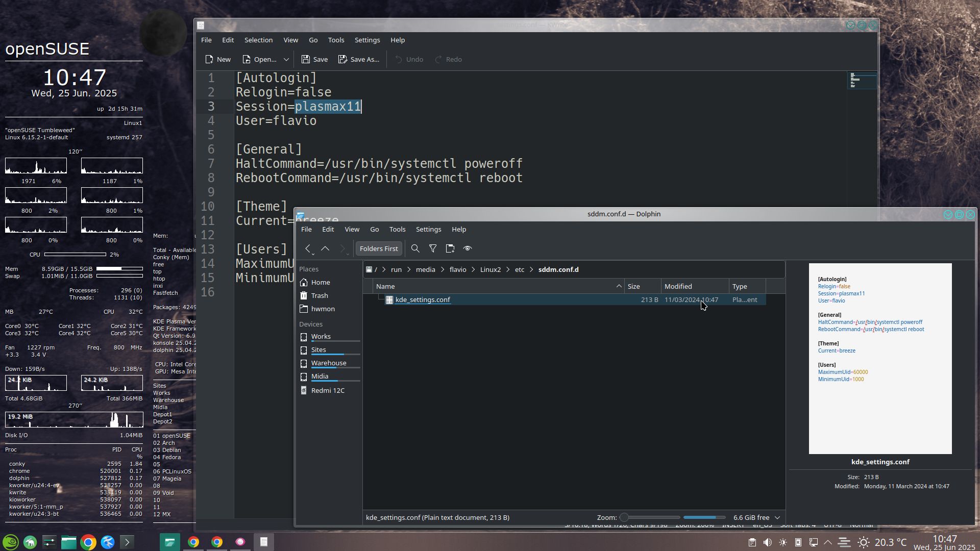980x551 pixels.
Task: Open Warehouse device in Dolphin
Action: click(x=328, y=363)
